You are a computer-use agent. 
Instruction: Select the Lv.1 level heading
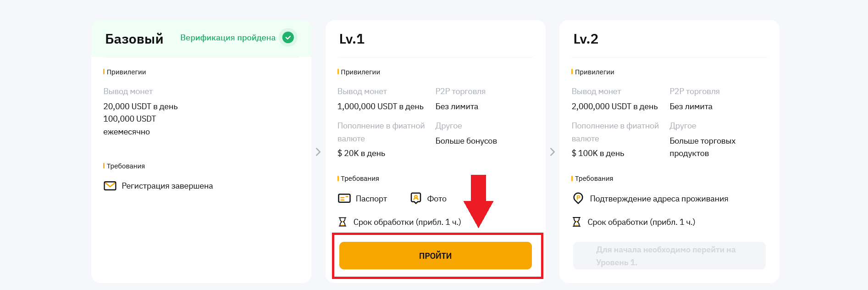352,39
